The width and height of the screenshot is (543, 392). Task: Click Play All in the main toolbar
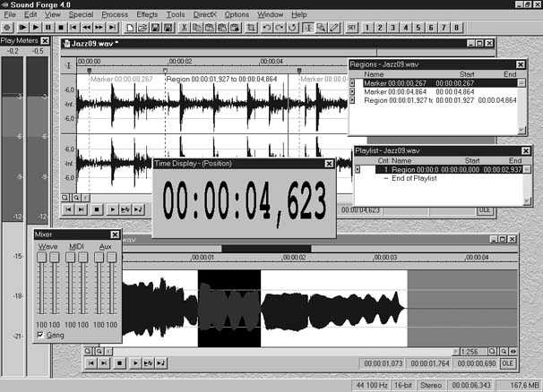click(x=22, y=28)
